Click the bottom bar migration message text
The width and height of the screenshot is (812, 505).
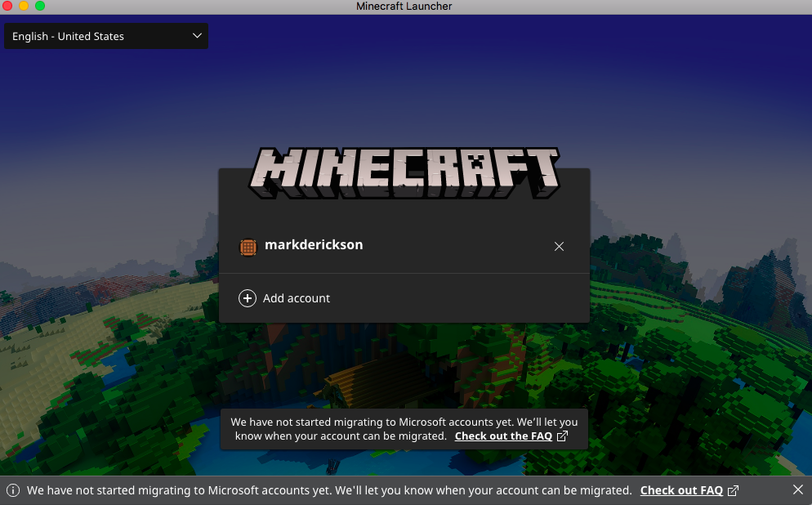click(x=329, y=490)
